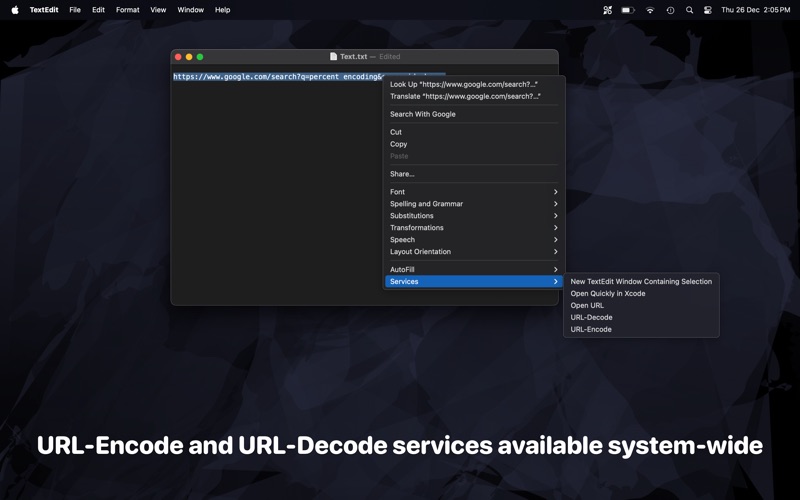The width and height of the screenshot is (800, 500).
Task: Select Search With Google
Action: (473, 114)
